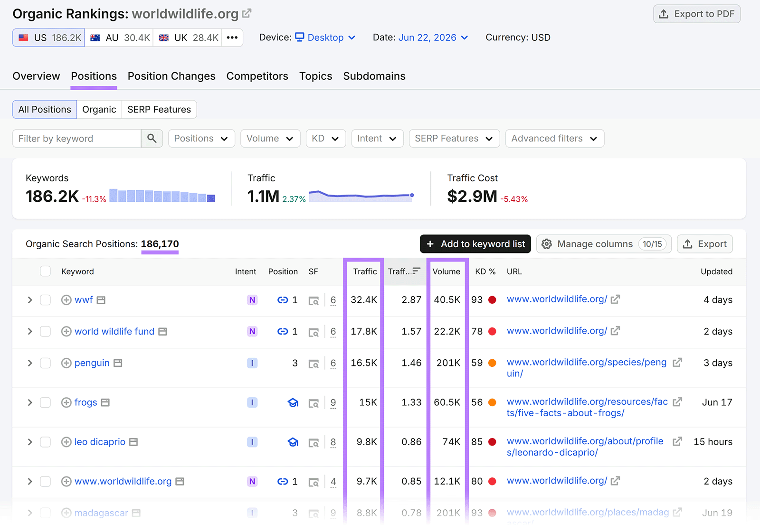View SERP features icon in leo dicaprio row
Viewport: 760px width, 532px height.
click(313, 442)
